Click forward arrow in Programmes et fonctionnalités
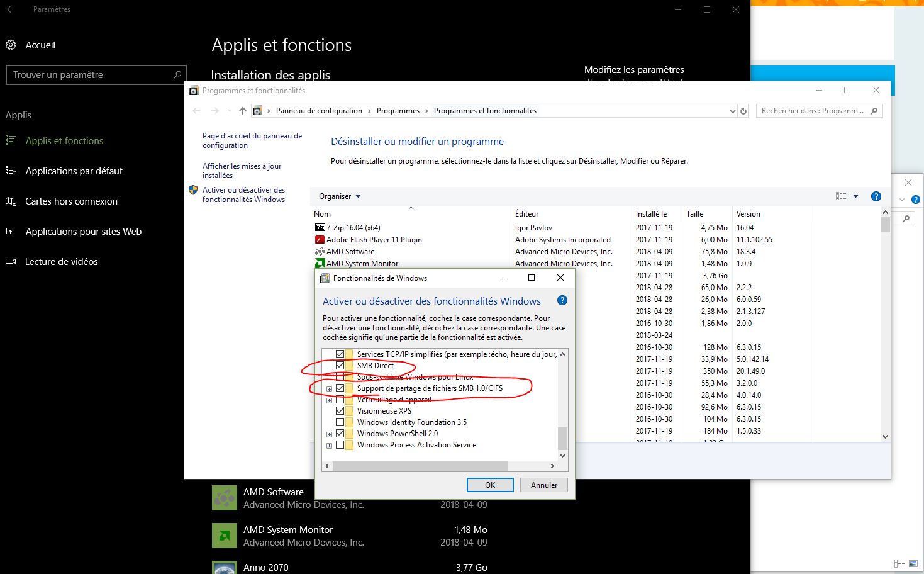 pos(215,111)
